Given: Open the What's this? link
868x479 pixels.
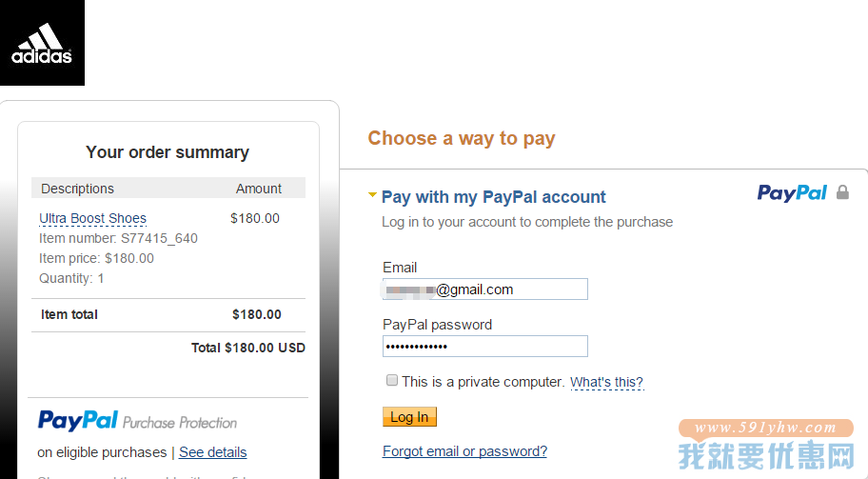Looking at the screenshot, I should click(606, 382).
